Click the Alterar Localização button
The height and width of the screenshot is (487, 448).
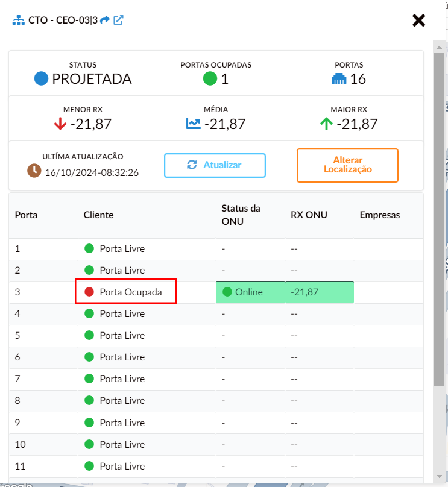tap(347, 165)
